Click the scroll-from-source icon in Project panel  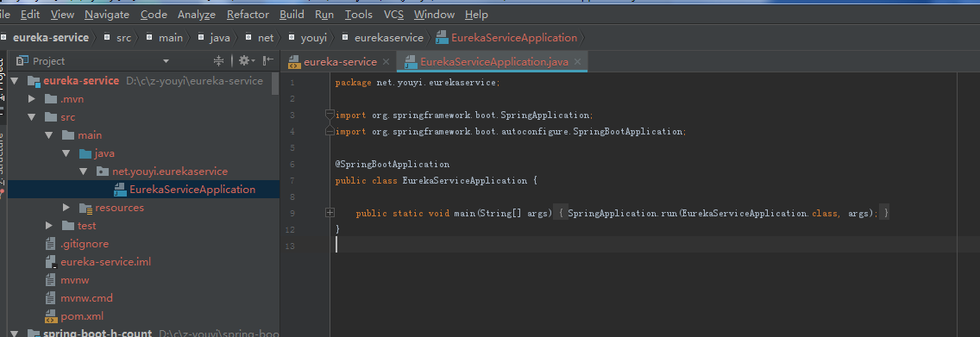[219, 60]
